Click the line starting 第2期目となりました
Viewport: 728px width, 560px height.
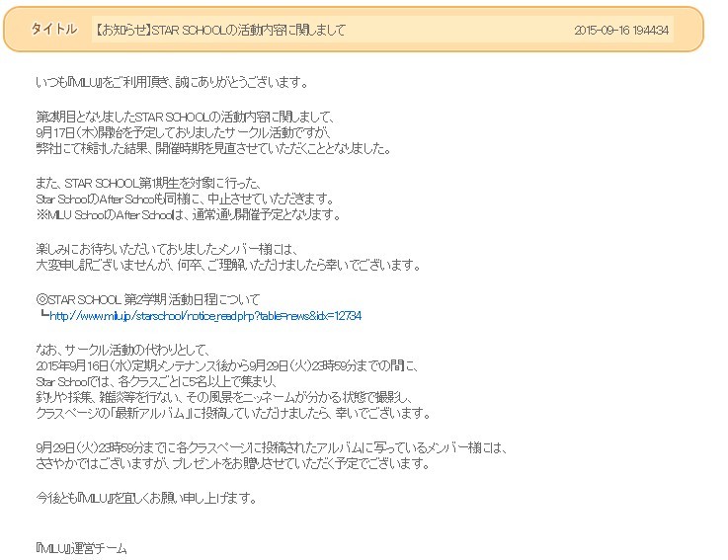pos(183,116)
